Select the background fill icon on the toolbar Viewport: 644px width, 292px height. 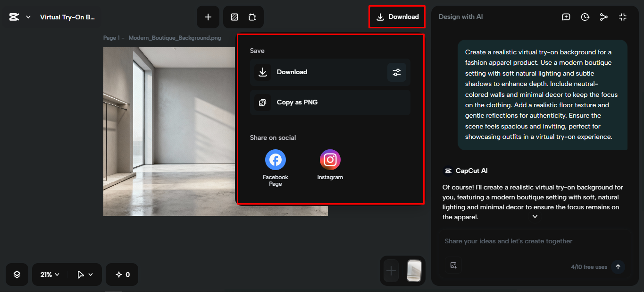[x=234, y=17]
